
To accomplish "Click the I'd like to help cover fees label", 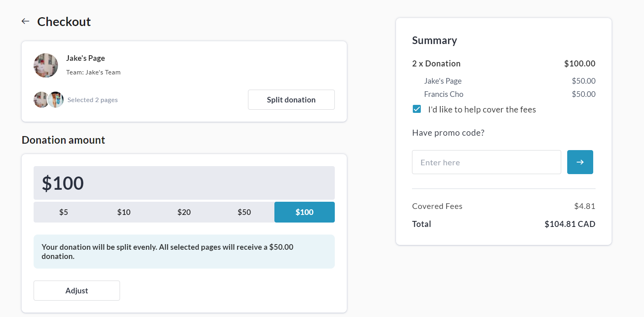I will click(482, 110).
